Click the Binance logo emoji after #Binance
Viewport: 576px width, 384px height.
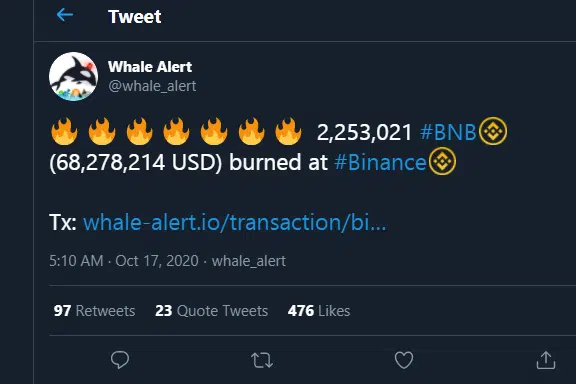(x=442, y=161)
